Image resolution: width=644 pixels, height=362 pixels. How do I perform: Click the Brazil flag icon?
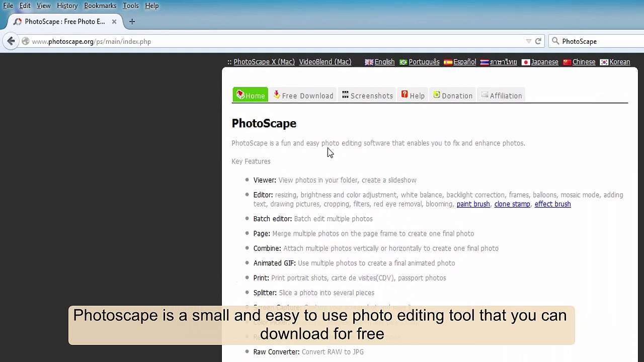tap(403, 62)
